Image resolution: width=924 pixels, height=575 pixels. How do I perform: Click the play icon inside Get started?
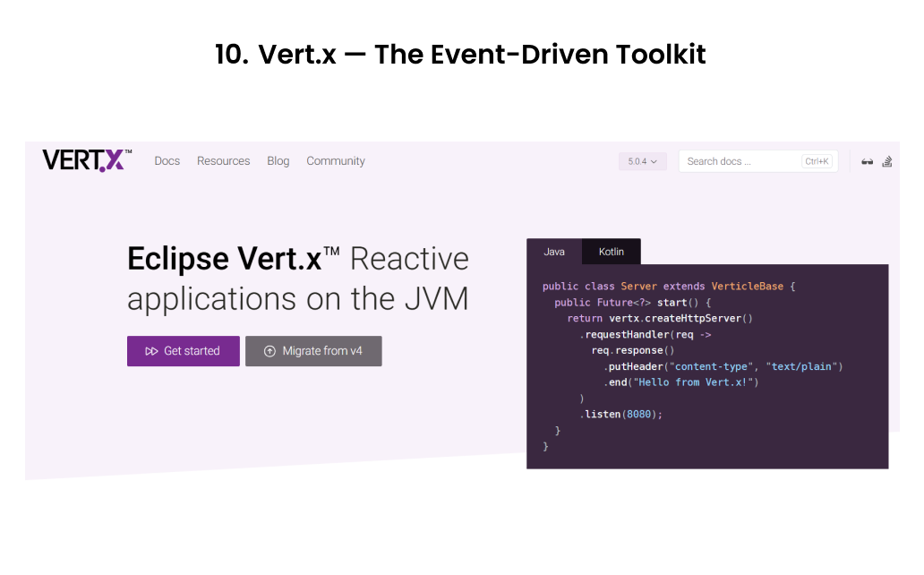click(151, 351)
